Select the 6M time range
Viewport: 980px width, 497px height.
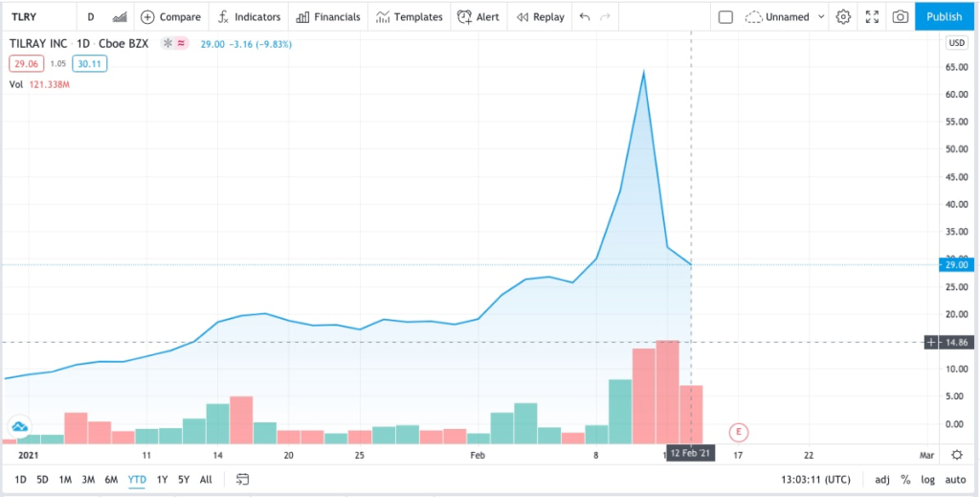111,480
